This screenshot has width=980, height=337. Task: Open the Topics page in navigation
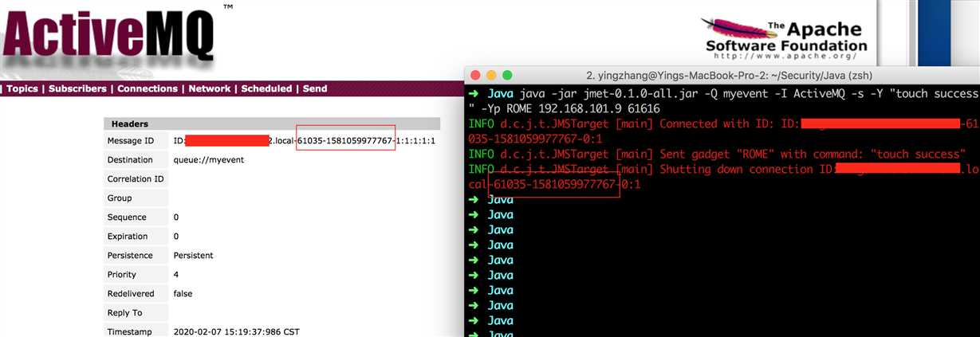click(x=22, y=88)
